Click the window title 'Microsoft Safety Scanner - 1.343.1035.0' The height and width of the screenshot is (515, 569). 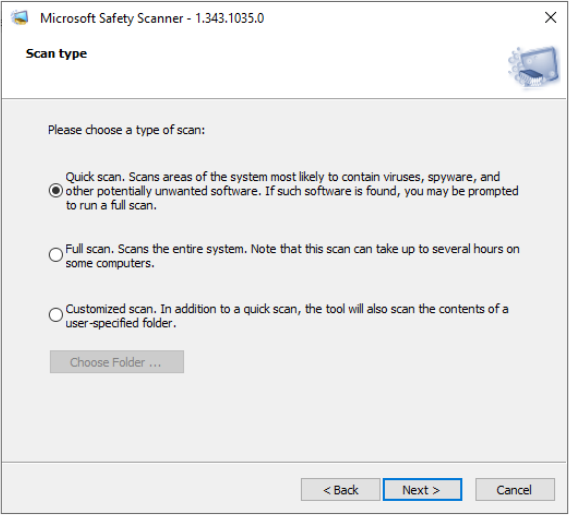point(152,18)
